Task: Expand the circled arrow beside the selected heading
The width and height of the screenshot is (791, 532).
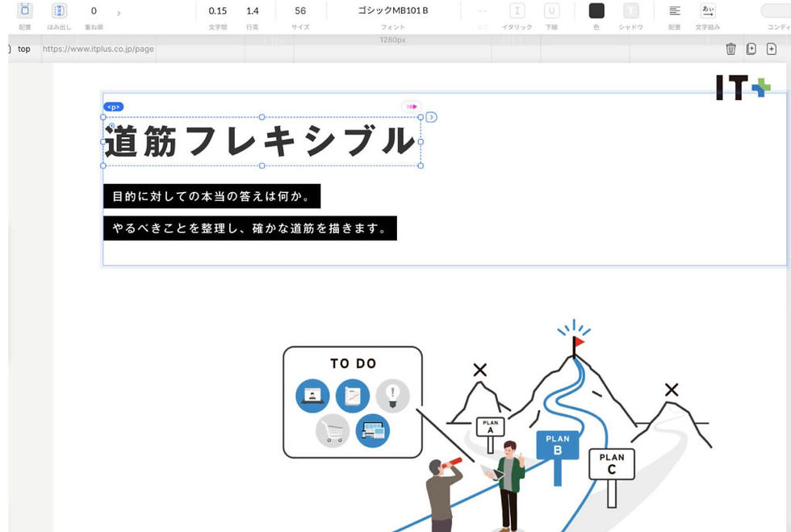Action: pyautogui.click(x=431, y=117)
